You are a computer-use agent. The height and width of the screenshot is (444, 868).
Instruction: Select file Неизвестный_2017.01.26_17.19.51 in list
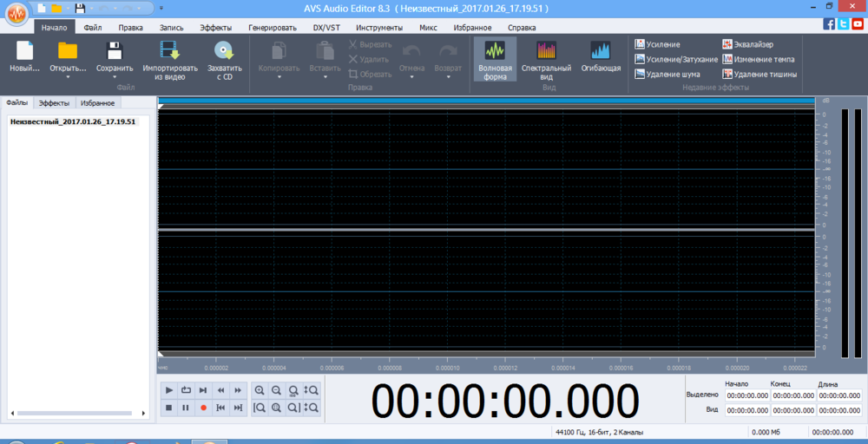tap(72, 121)
